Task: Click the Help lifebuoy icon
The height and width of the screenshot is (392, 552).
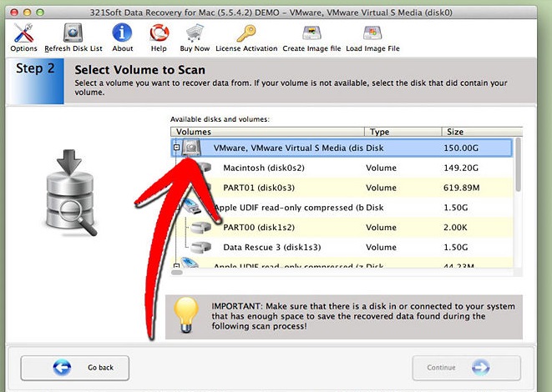Action: (x=160, y=33)
